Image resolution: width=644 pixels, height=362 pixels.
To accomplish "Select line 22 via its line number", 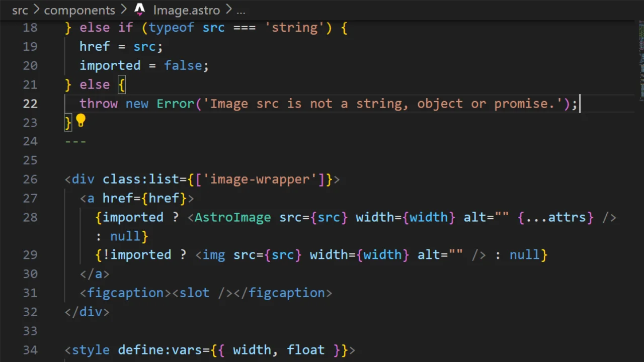I will click(x=30, y=104).
